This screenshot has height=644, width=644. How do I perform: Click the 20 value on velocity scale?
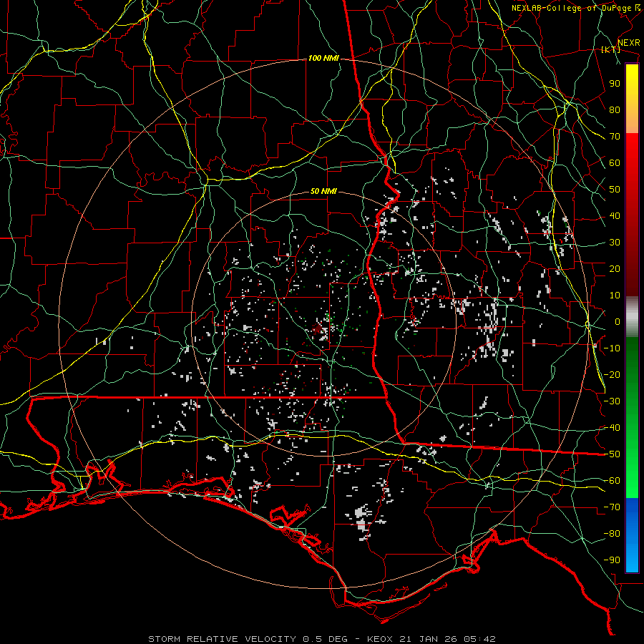(x=615, y=269)
